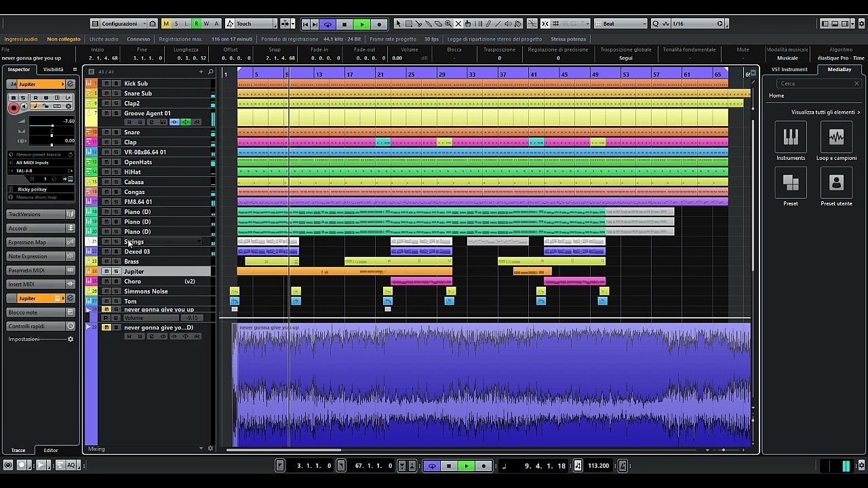The image size is (868, 488).
Task: Switch to the VST Instrument tab
Action: pyautogui.click(x=789, y=69)
